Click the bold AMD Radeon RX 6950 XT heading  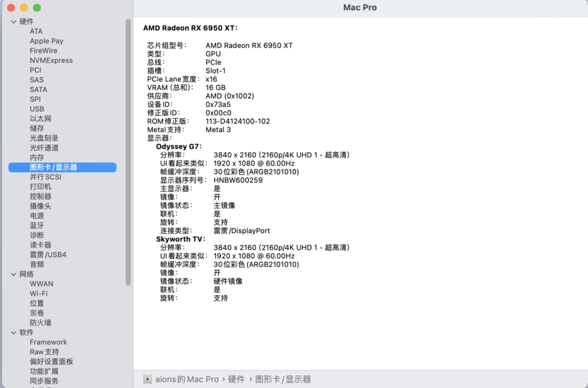190,28
